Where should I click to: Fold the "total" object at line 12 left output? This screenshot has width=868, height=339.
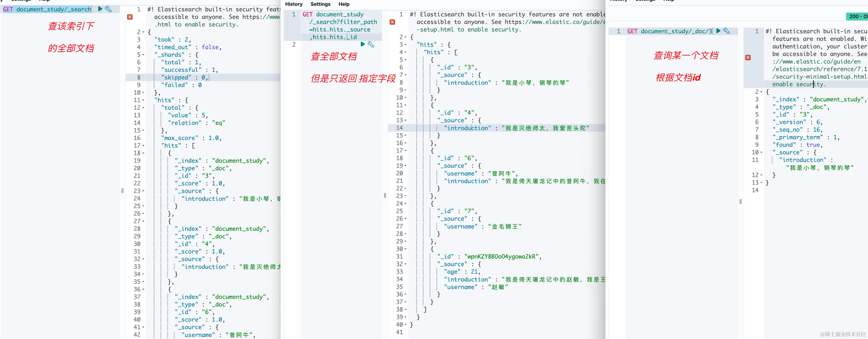143,108
